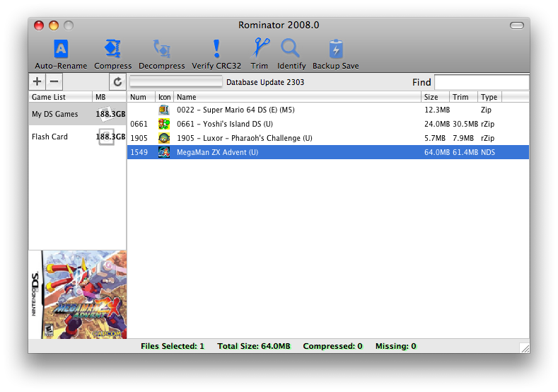Click the Icon column header
This screenshot has width=558, height=392.
click(164, 97)
